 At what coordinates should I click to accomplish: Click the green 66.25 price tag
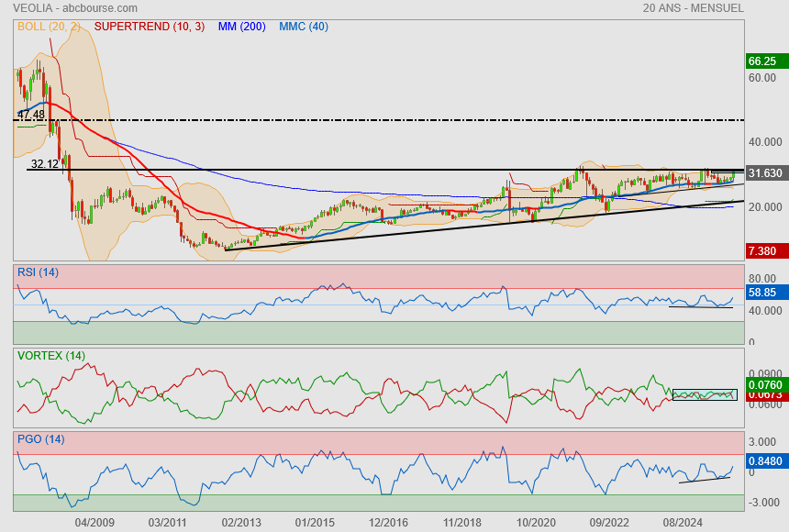pyautogui.click(x=763, y=61)
